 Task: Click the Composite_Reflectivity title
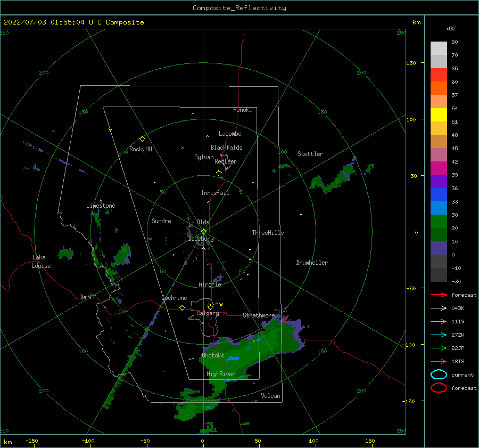(x=239, y=8)
